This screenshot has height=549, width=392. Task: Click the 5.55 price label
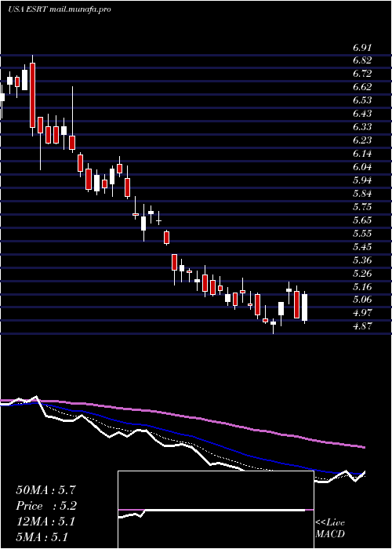(362, 234)
